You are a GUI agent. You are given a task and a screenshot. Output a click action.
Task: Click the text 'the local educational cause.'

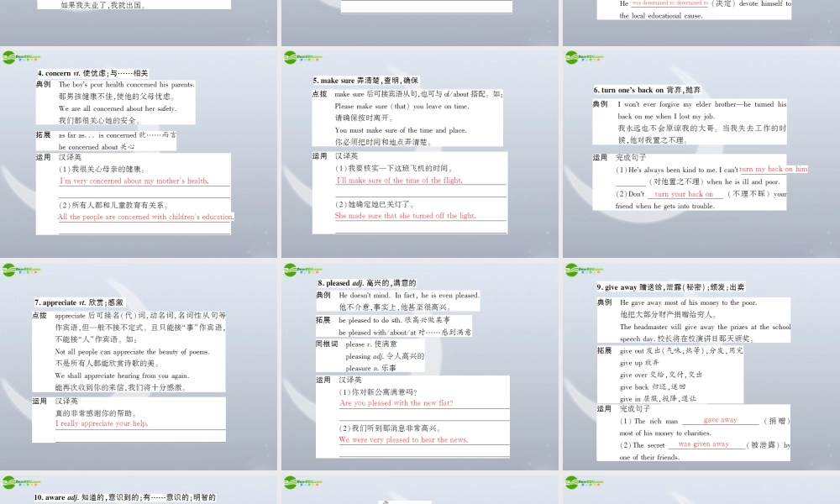pos(660,15)
